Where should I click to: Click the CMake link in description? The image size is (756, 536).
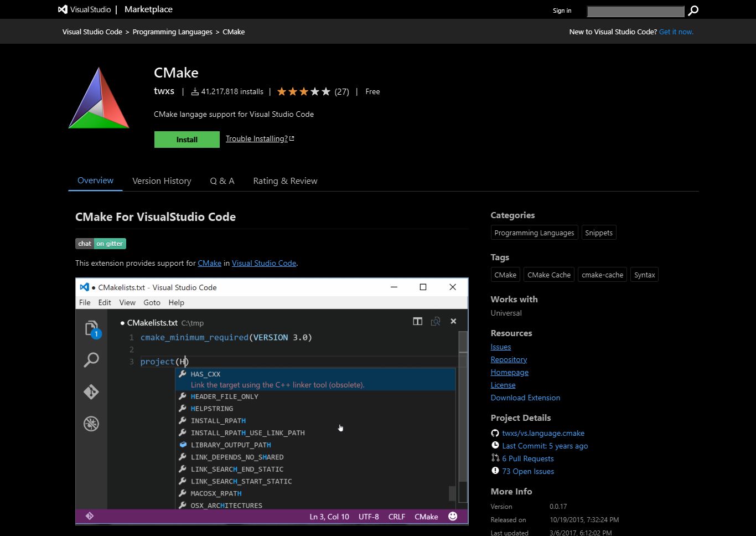(x=210, y=263)
